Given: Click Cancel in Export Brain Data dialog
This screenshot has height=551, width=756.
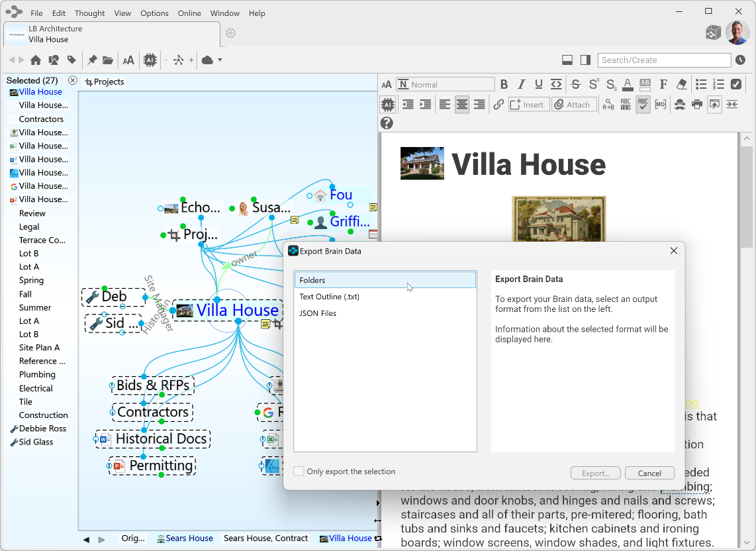Looking at the screenshot, I should tap(649, 473).
